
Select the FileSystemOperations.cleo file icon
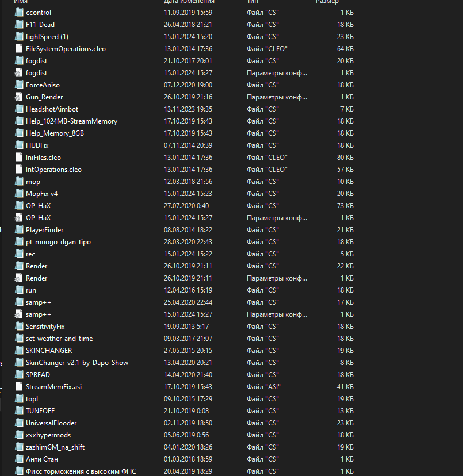pos(20,49)
